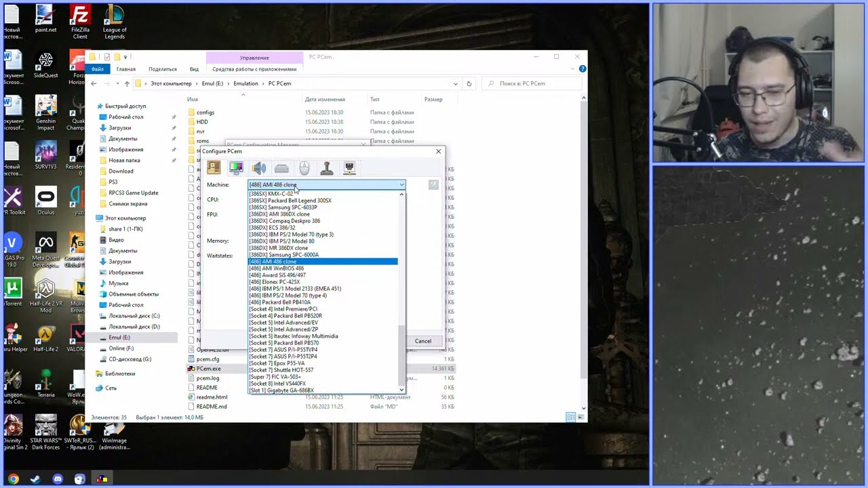
Task: Click Этот компьютер in the address bar
Action: (x=171, y=83)
